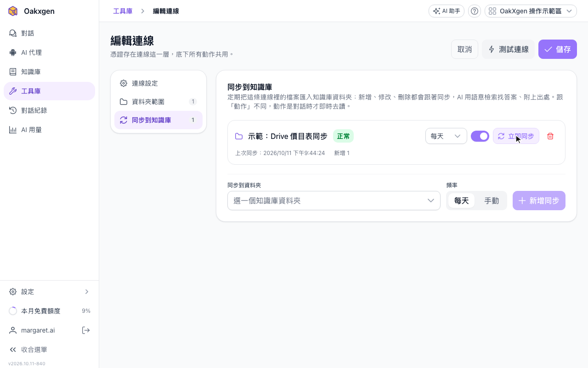Click 測試連線 to test the connection

(508, 49)
